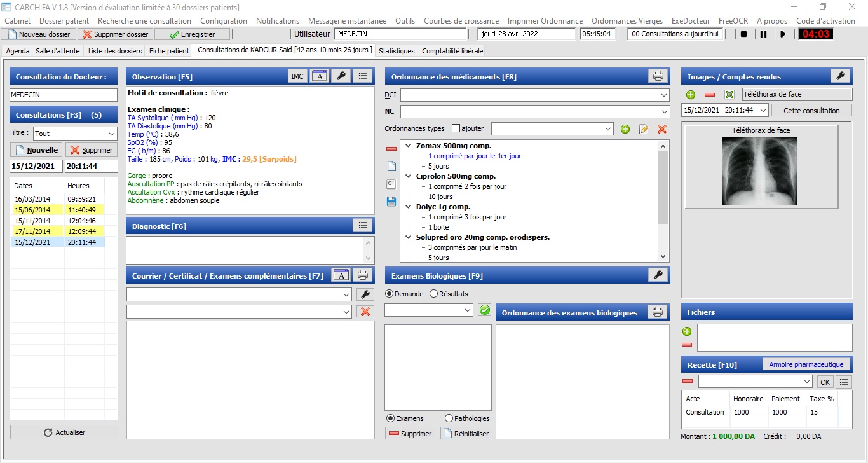Add an image with green plus icon
This screenshot has width=868, height=463.
pyautogui.click(x=691, y=95)
